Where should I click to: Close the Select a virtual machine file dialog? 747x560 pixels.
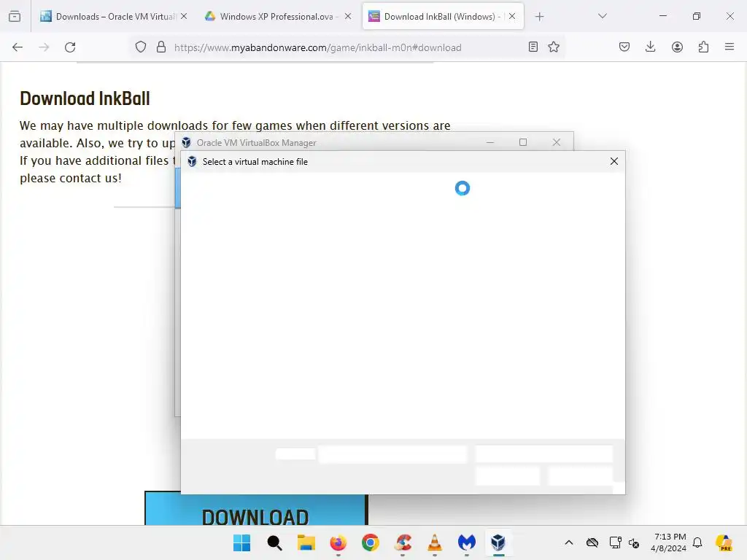coord(614,161)
